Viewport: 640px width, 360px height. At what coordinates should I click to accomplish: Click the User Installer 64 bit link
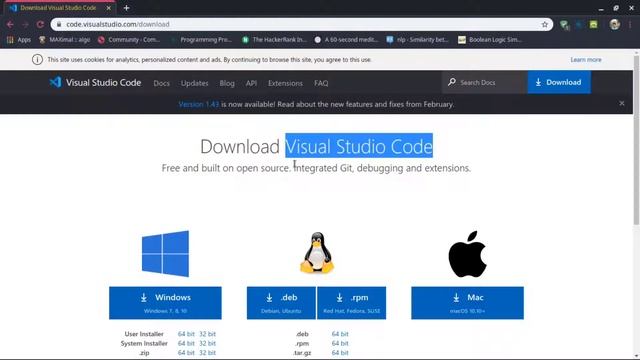[186, 334]
